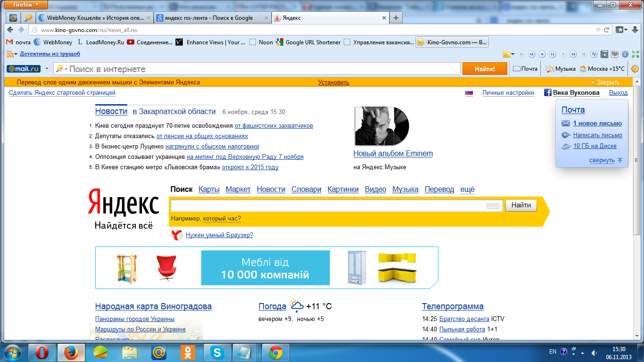Image resolution: width=644 pixels, height=362 pixels.
Task: Open the Enhance Views bookmark
Action: [x=210, y=42]
